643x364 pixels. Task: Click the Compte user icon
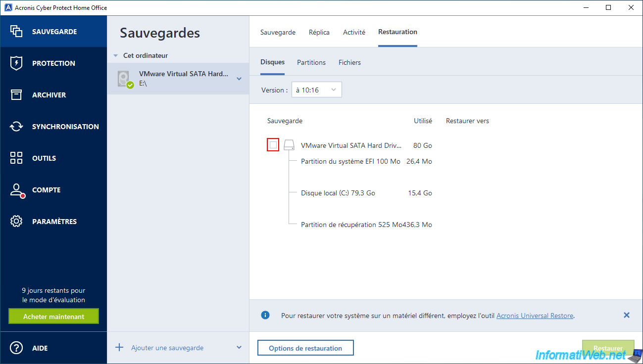[17, 190]
